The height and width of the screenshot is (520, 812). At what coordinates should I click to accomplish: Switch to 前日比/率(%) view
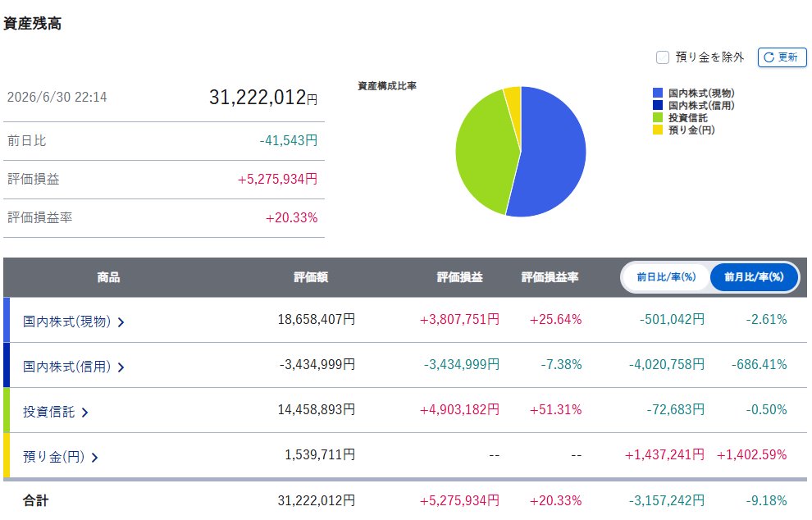(666, 277)
